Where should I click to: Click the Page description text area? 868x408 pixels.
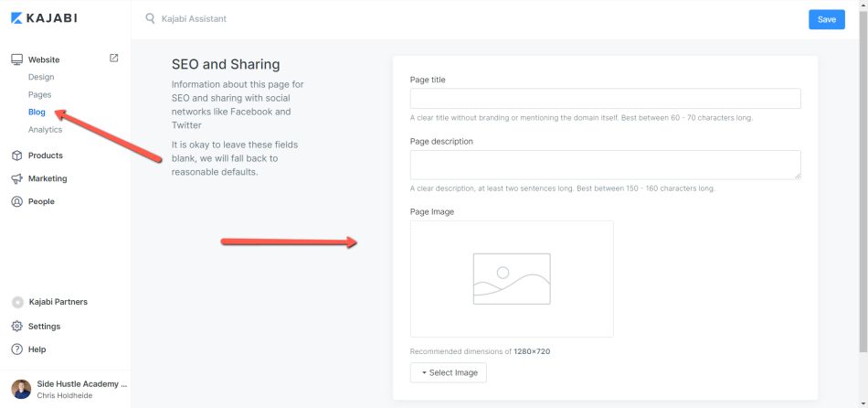605,165
